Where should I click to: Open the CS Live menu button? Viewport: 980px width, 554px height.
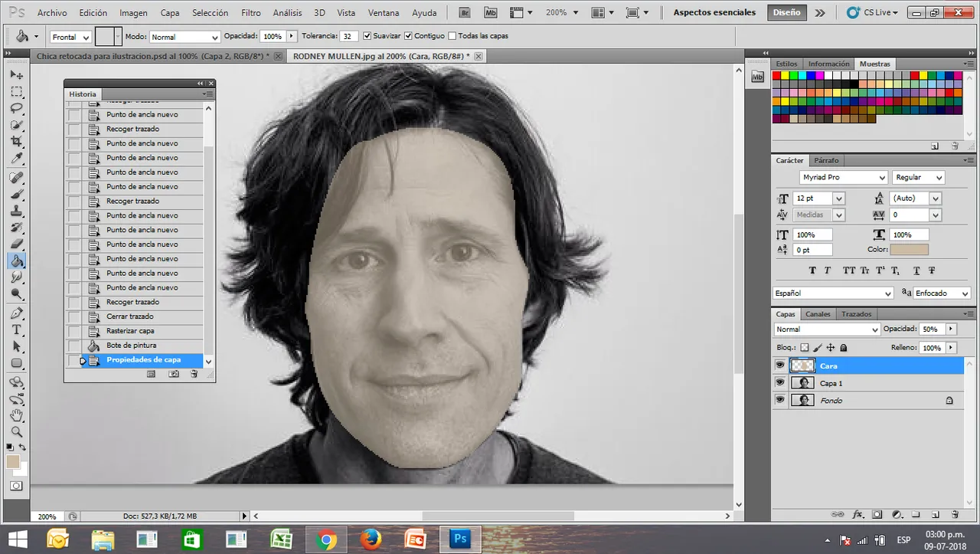(x=872, y=12)
